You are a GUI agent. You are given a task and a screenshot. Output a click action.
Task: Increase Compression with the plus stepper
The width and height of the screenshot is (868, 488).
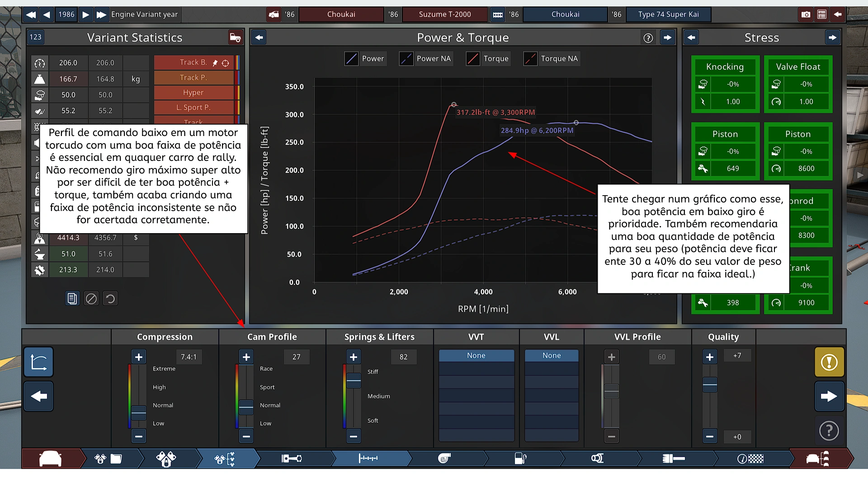coord(139,357)
